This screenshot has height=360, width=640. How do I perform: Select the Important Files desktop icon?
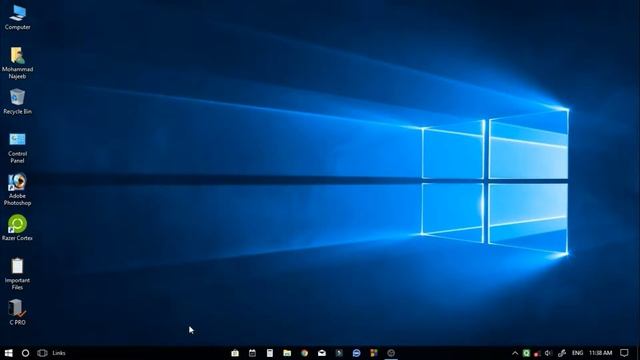(x=17, y=273)
